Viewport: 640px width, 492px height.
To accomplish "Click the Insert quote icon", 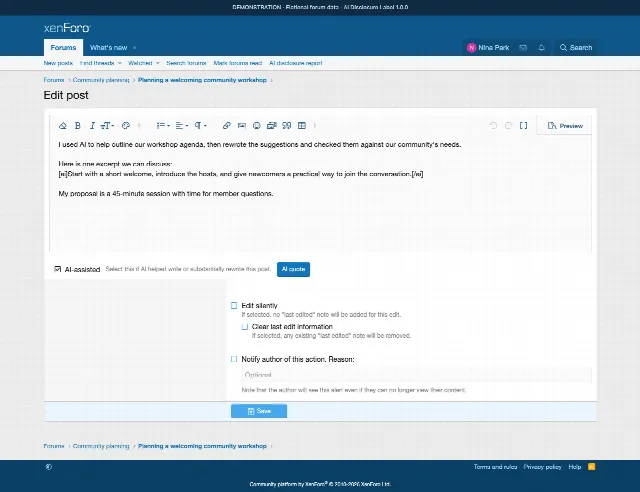I will click(287, 126).
